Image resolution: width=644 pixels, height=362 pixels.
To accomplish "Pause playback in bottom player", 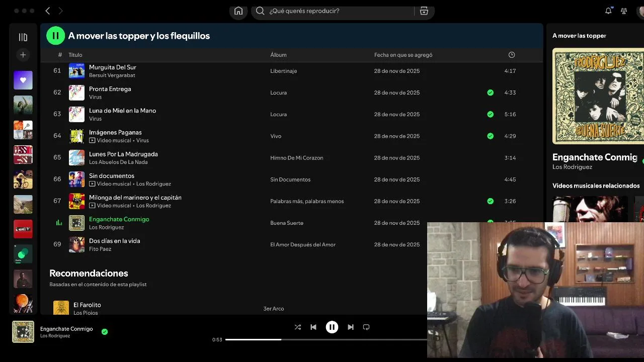I will (332, 327).
